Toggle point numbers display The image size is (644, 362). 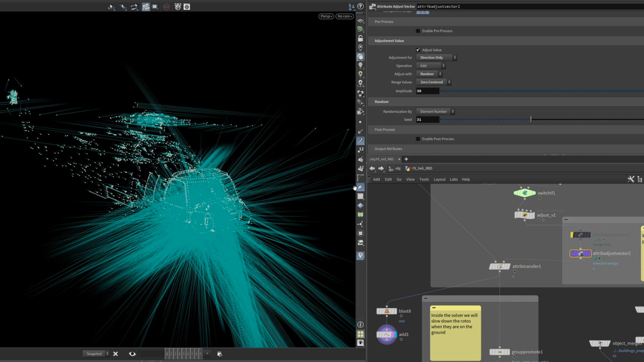(360, 150)
